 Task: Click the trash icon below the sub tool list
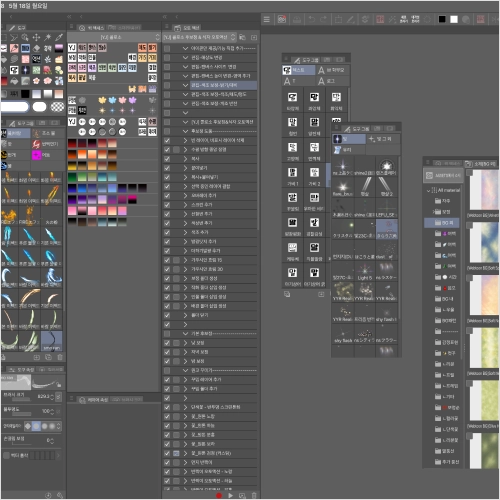click(60, 357)
